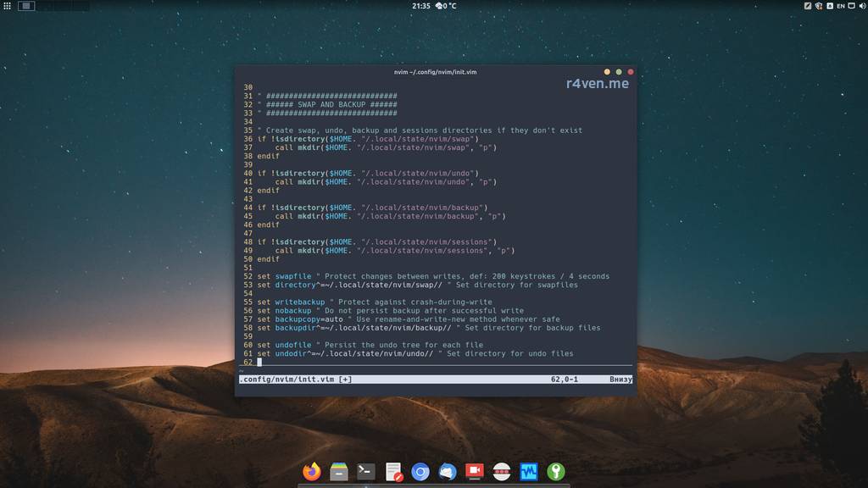Switch keyboard layout using the EN indicator
Screen dimensions: 868x488
pos(843,7)
